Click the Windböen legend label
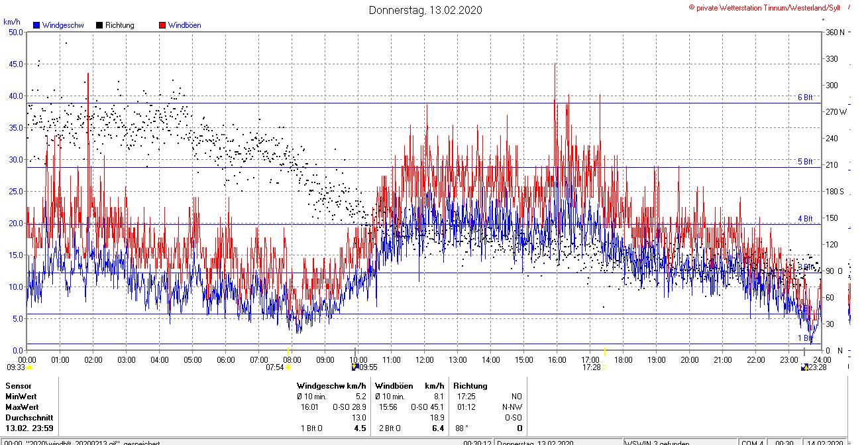Image resolution: width=868 pixels, height=445 pixels. pyautogui.click(x=185, y=25)
